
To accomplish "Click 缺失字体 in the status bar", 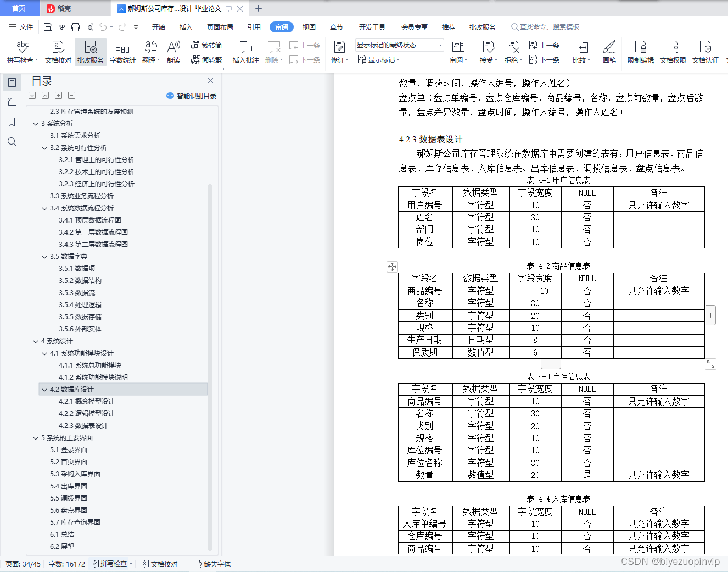I will coord(212,564).
